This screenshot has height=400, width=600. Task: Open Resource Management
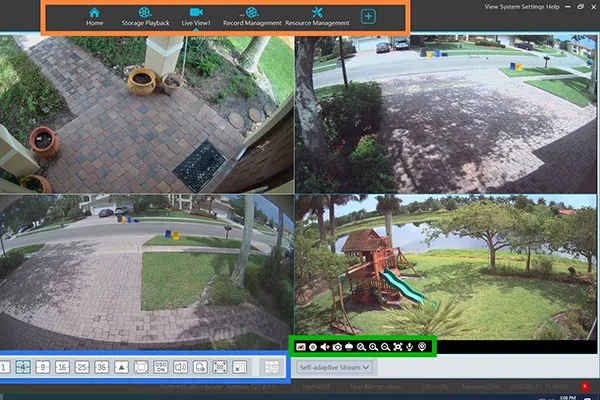pyautogui.click(x=317, y=16)
